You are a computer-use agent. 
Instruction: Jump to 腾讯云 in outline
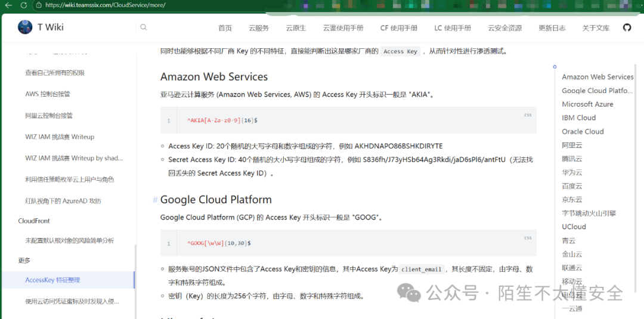coord(572,159)
